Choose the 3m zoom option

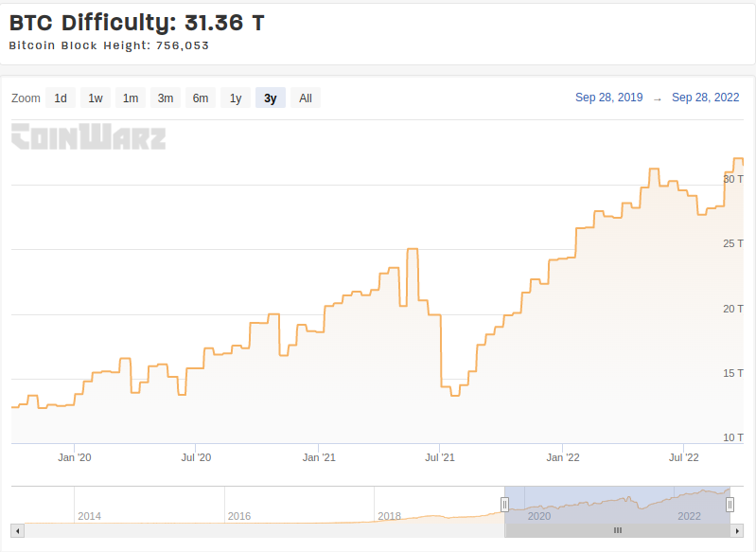[x=166, y=98]
